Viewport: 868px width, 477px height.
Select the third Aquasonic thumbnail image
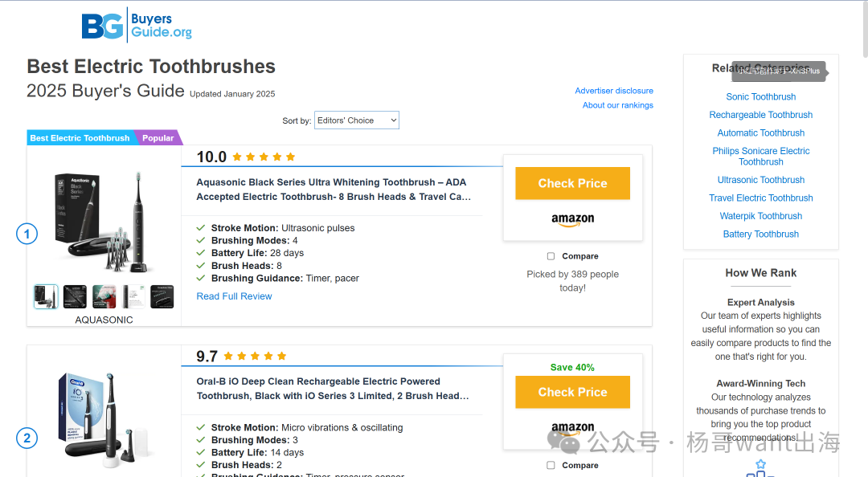(x=104, y=296)
